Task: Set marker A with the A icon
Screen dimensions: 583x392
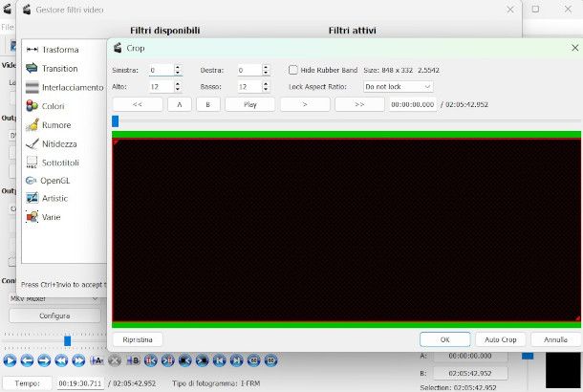Action: pos(97,360)
